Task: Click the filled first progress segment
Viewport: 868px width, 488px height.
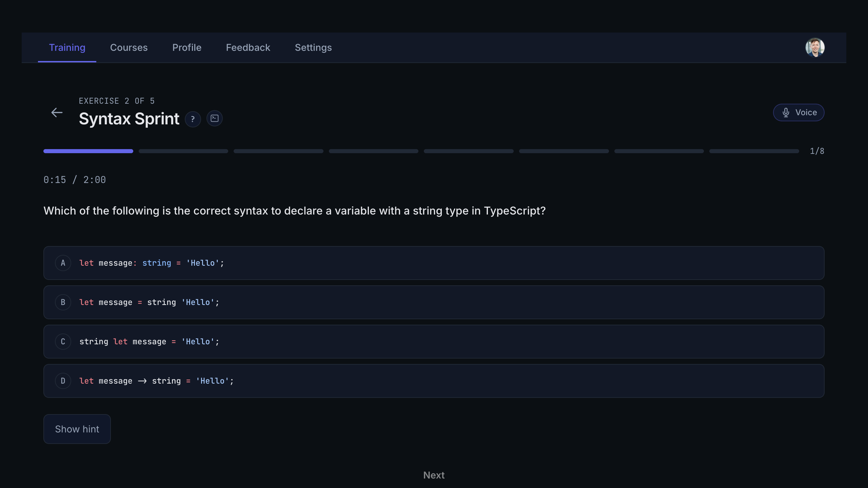Action: tap(88, 151)
